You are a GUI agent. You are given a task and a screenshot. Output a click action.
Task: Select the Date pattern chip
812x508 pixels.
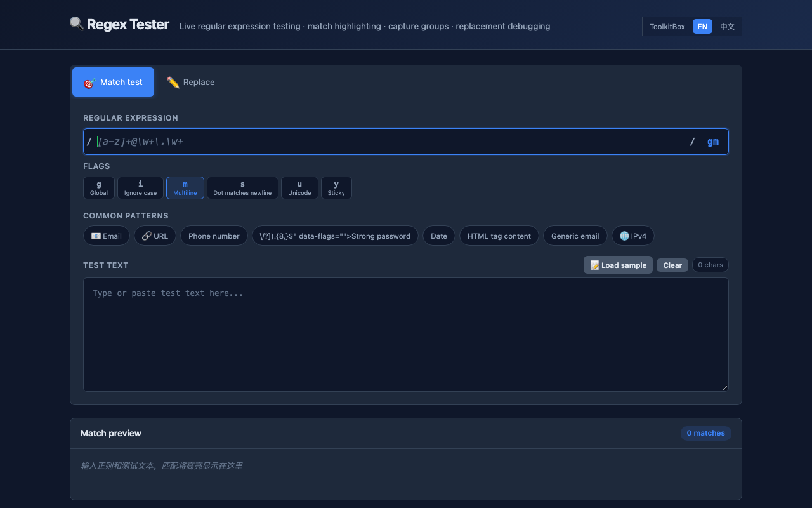439,236
